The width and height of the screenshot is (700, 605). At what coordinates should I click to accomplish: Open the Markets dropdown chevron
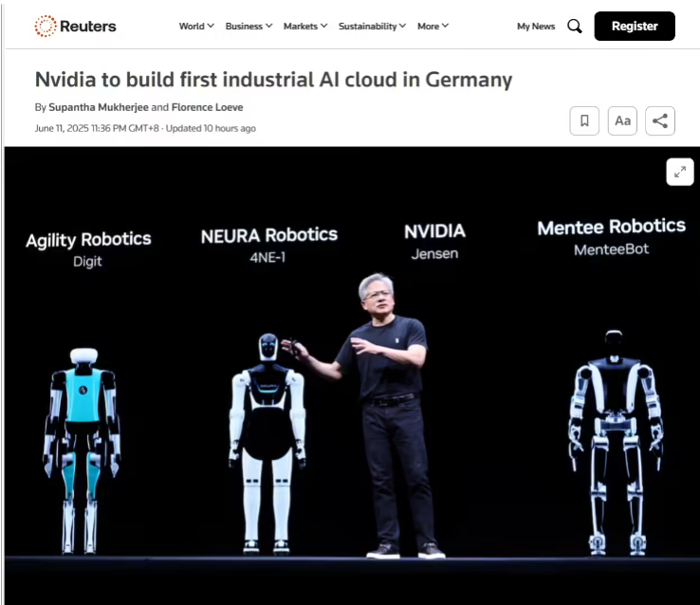coord(324,26)
